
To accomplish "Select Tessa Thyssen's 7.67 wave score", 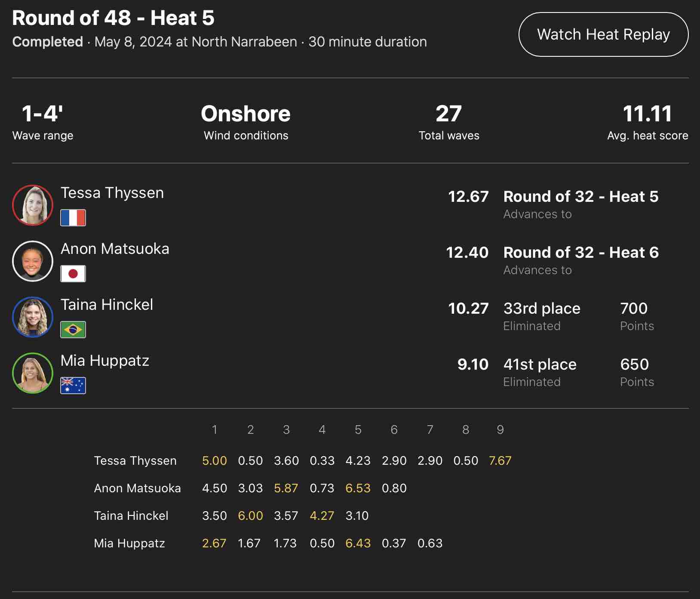I will click(x=500, y=460).
